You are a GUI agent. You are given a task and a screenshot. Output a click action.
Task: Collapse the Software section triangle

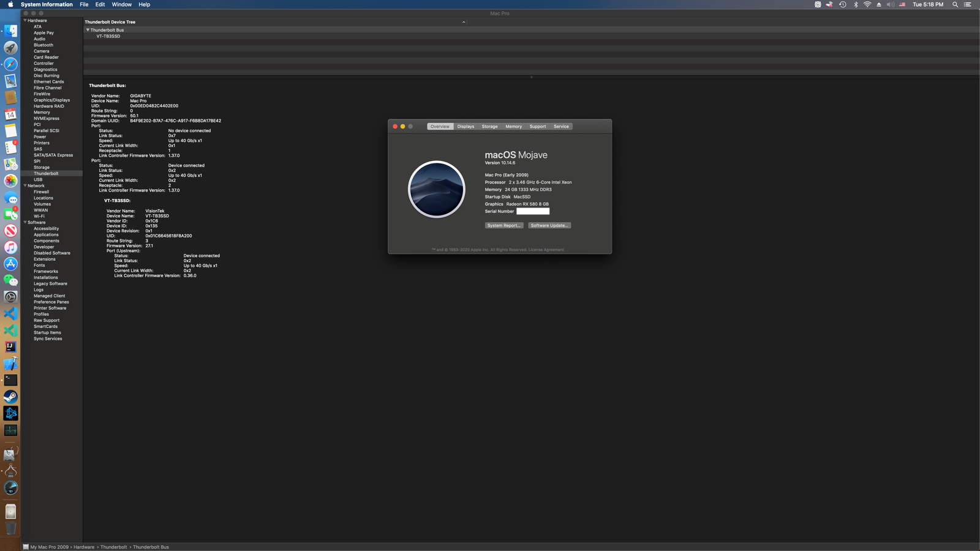click(25, 222)
